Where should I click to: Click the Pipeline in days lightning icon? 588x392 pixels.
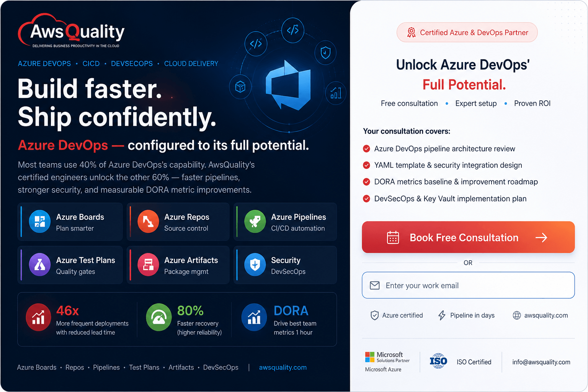coord(442,315)
